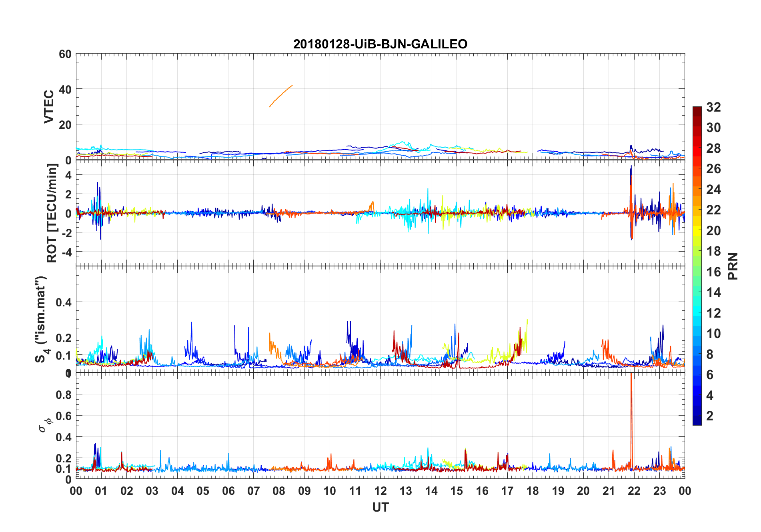Click colorbar tick value 32
Viewport: 761px width, 532px height.
pos(713,107)
